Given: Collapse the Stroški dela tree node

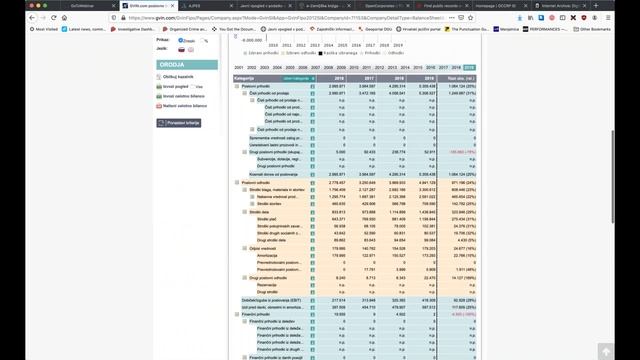Looking at the screenshot, I should tap(244, 212).
